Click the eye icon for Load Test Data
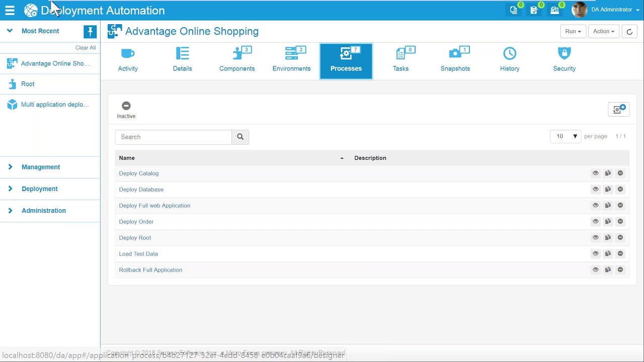 pos(595,253)
